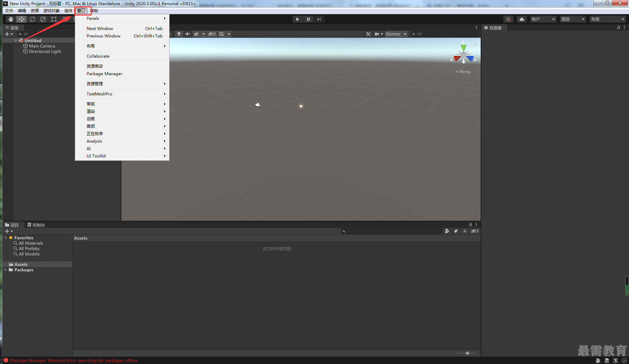Toggle Gizmos in scene view

pos(393,34)
